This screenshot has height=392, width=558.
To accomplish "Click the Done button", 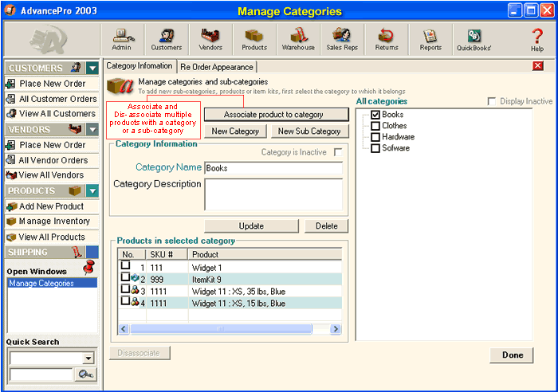I will (x=512, y=355).
